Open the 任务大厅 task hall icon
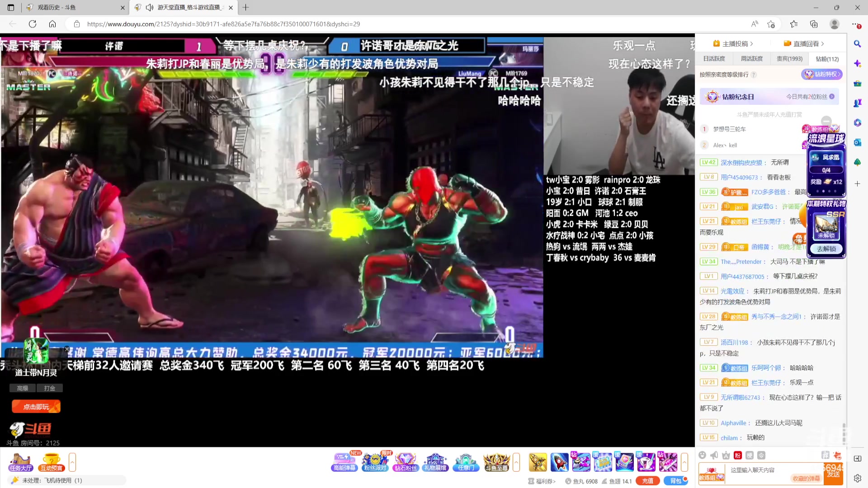The height and width of the screenshot is (488, 868). [21, 462]
